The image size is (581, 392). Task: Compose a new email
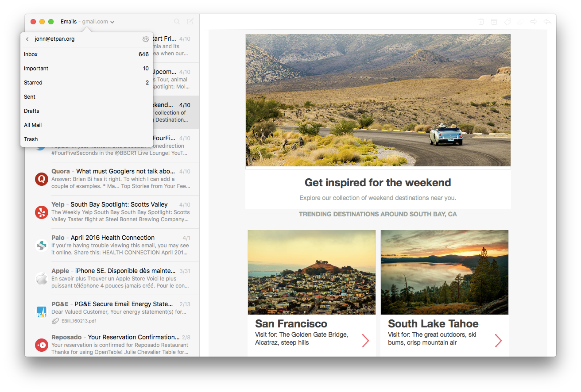[x=190, y=21]
